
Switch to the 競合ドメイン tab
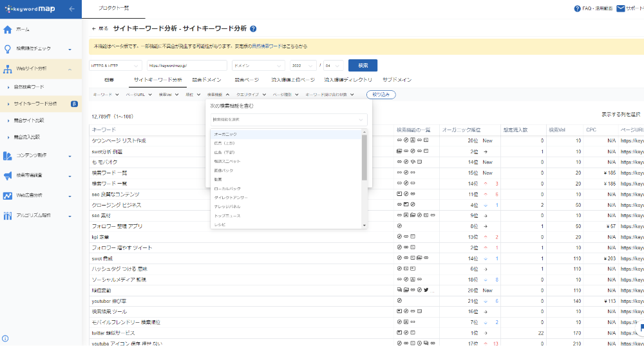pyautogui.click(x=207, y=80)
